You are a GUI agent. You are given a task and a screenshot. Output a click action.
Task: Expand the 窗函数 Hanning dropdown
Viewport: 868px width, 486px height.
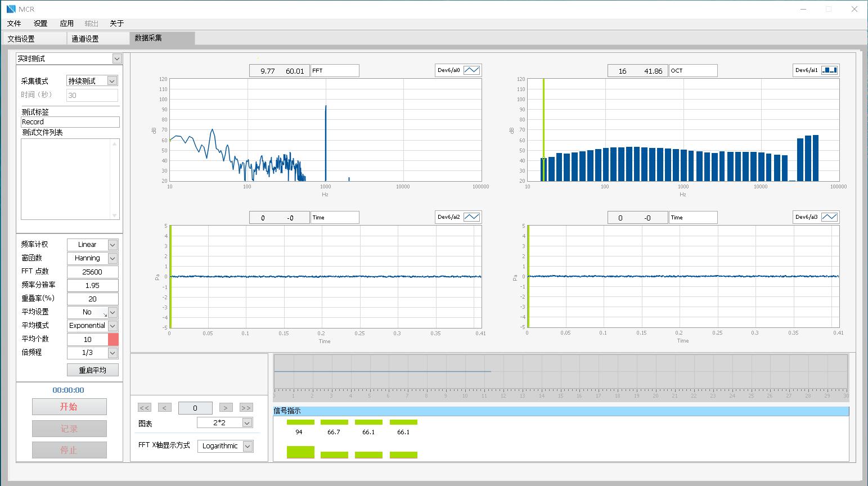click(113, 258)
